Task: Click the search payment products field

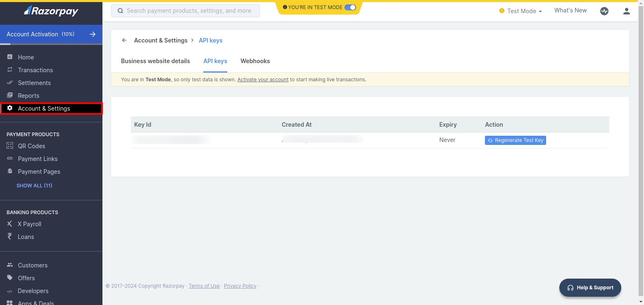Action: [x=185, y=11]
